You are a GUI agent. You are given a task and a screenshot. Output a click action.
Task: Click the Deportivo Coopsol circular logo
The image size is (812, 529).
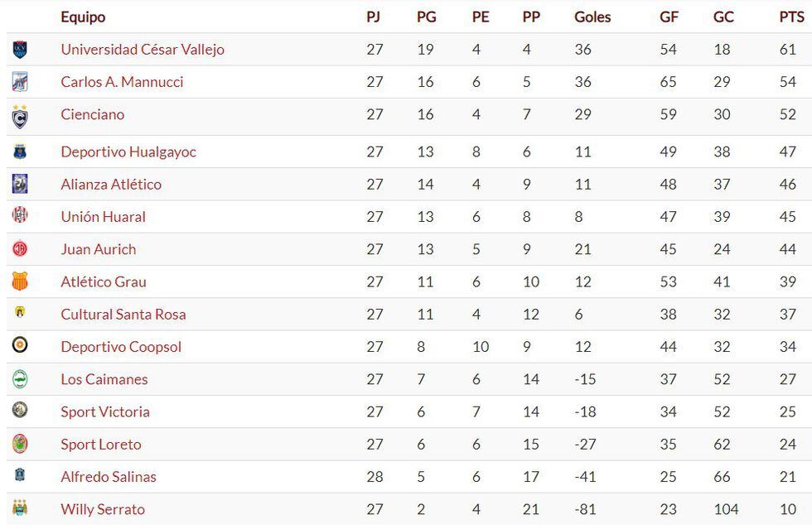pyautogui.click(x=20, y=346)
